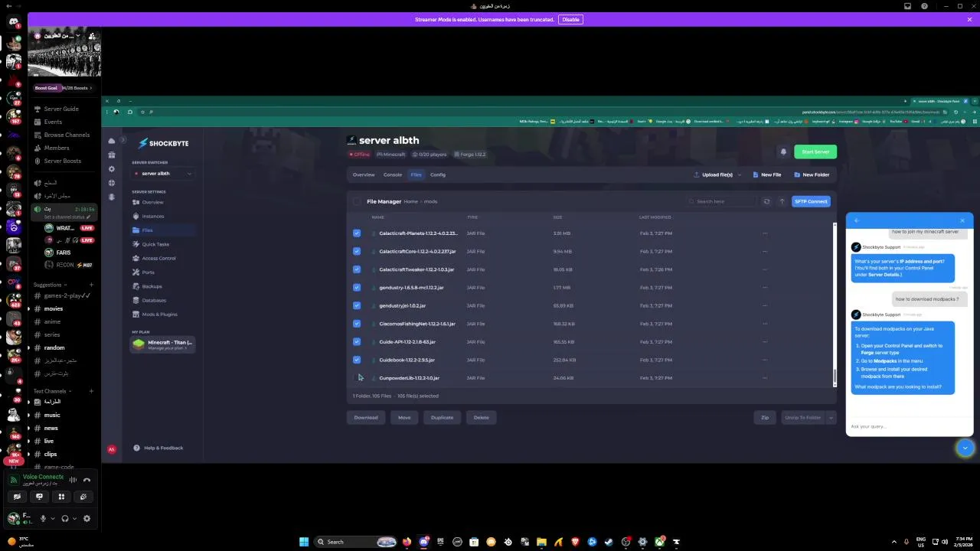Click the New File button
980x551 pixels.
tap(766, 174)
